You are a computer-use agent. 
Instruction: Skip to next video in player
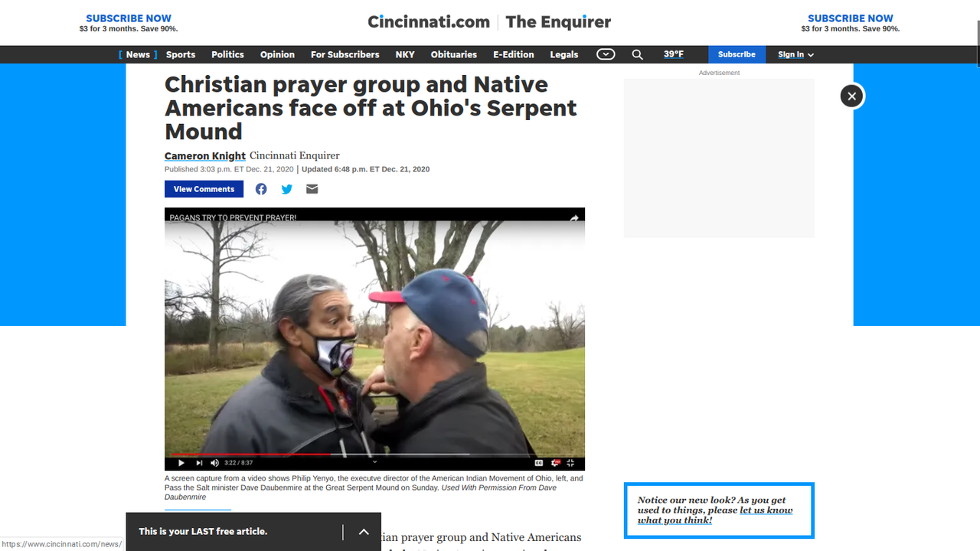click(199, 463)
